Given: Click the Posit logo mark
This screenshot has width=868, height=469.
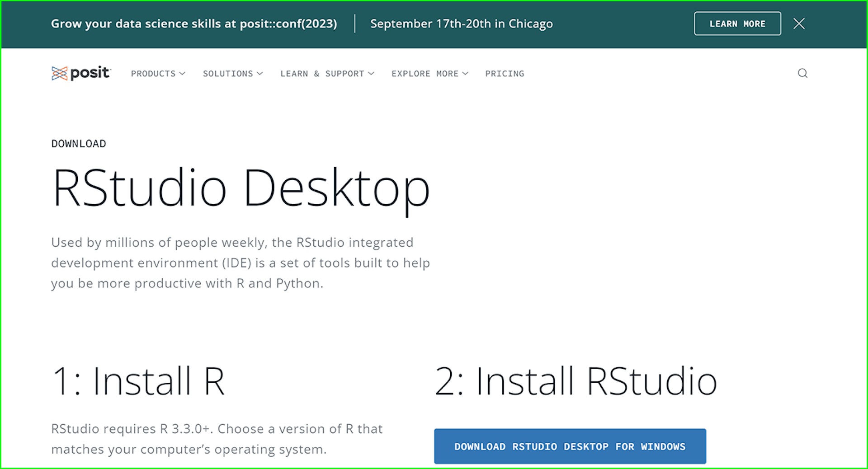Looking at the screenshot, I should point(59,73).
